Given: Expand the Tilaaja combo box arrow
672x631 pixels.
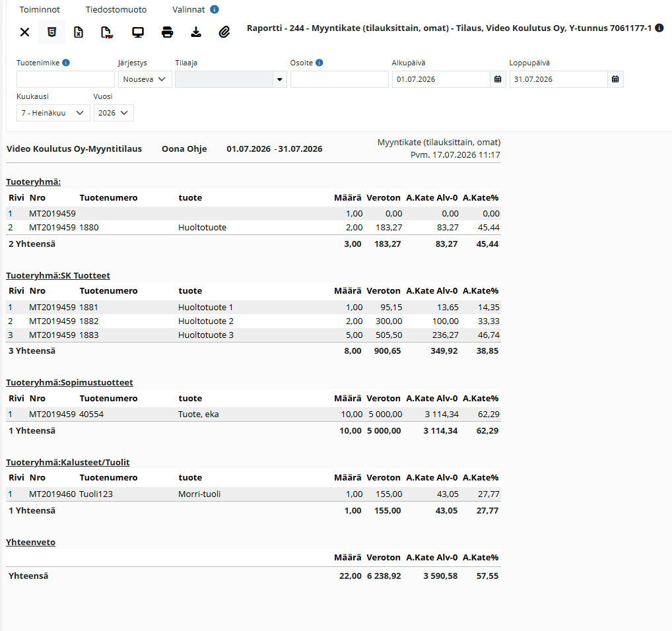Looking at the screenshot, I should tap(279, 79).
